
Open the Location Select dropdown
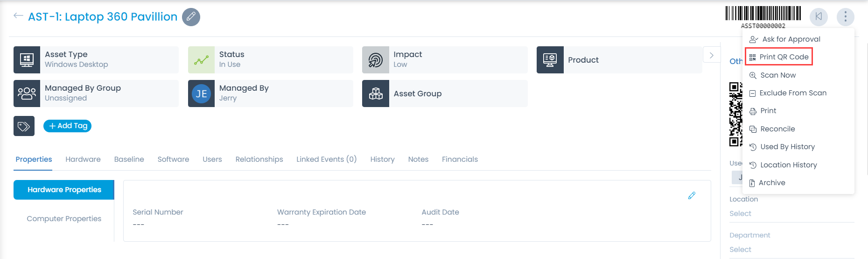click(x=740, y=214)
